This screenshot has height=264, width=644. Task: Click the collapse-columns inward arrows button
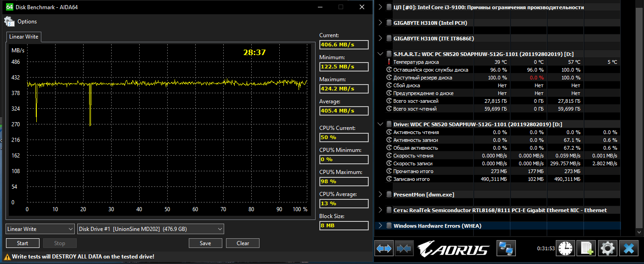pyautogui.click(x=404, y=248)
